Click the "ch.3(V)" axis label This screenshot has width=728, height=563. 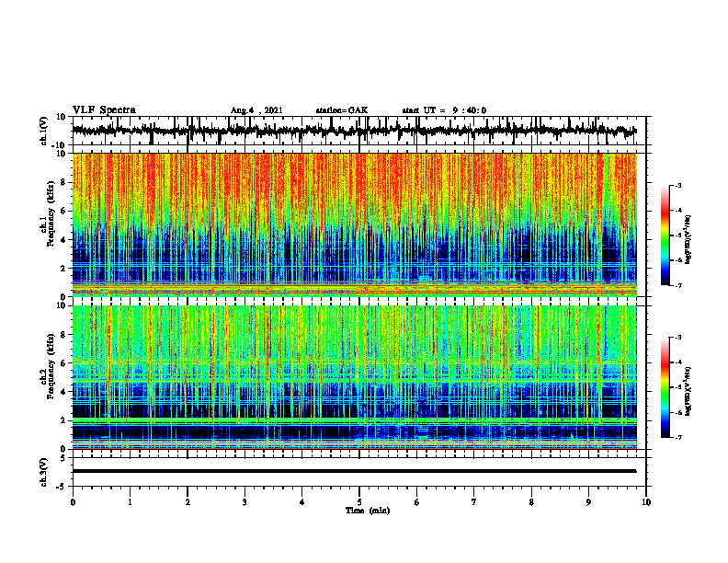(44, 472)
